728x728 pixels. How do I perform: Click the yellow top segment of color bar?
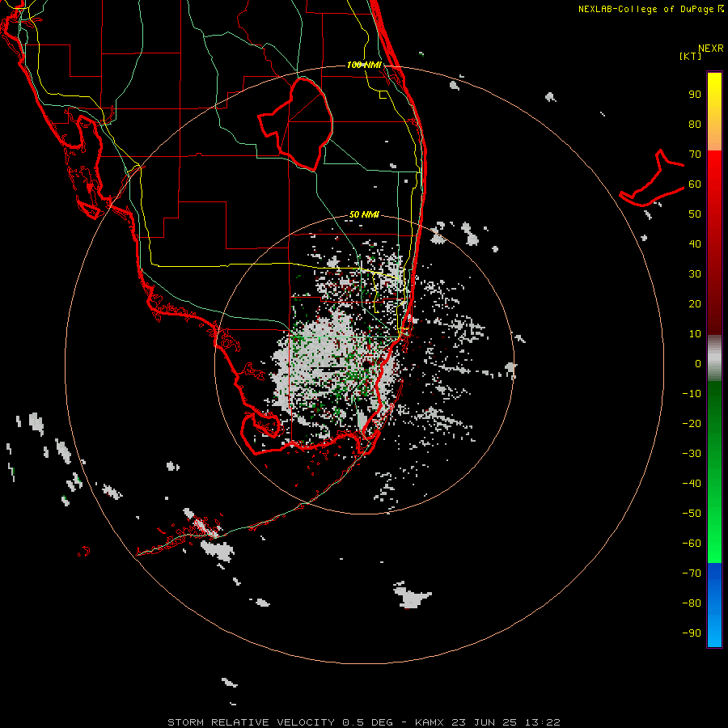pos(714,112)
